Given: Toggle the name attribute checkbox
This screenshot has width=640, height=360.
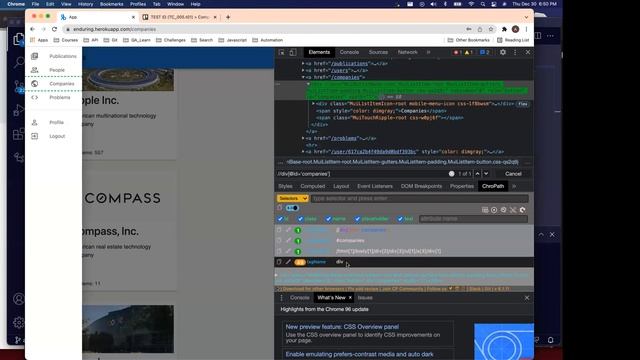Looking at the screenshot, I should pos(328,219).
